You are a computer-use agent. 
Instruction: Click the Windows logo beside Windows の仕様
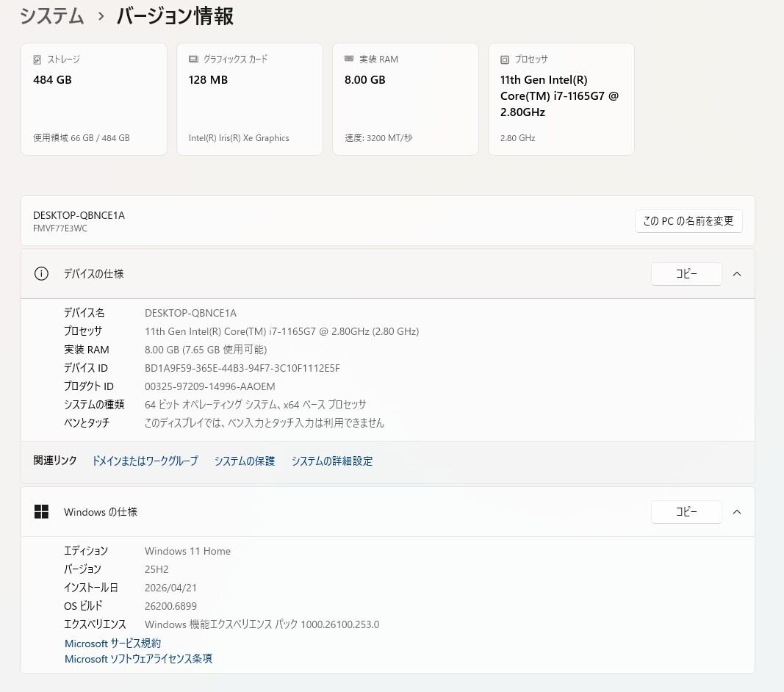tap(41, 511)
